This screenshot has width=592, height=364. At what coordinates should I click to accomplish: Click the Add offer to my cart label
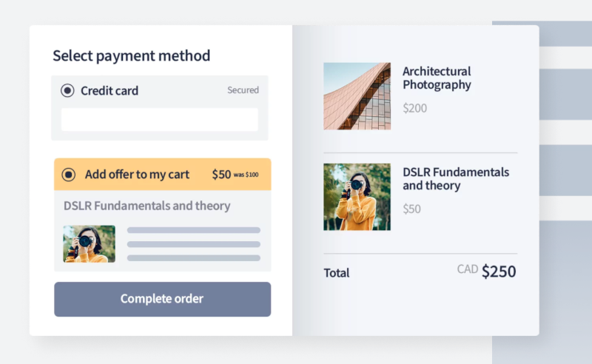coord(137,175)
